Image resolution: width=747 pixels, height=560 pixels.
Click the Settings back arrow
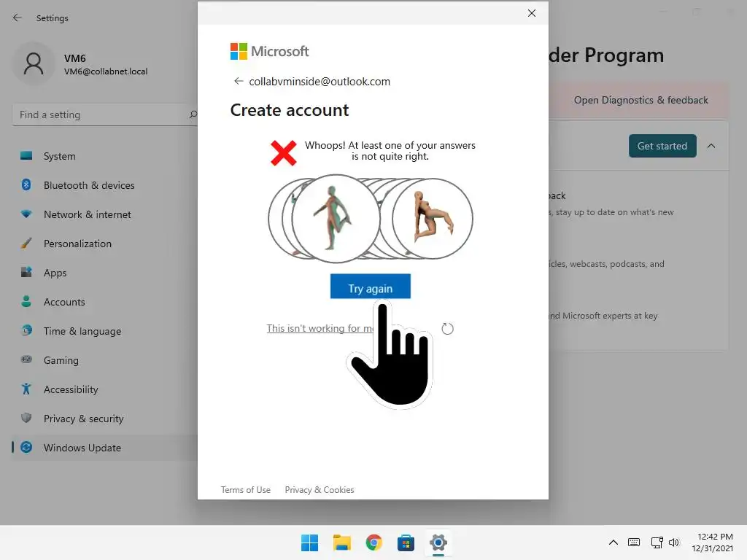18,17
